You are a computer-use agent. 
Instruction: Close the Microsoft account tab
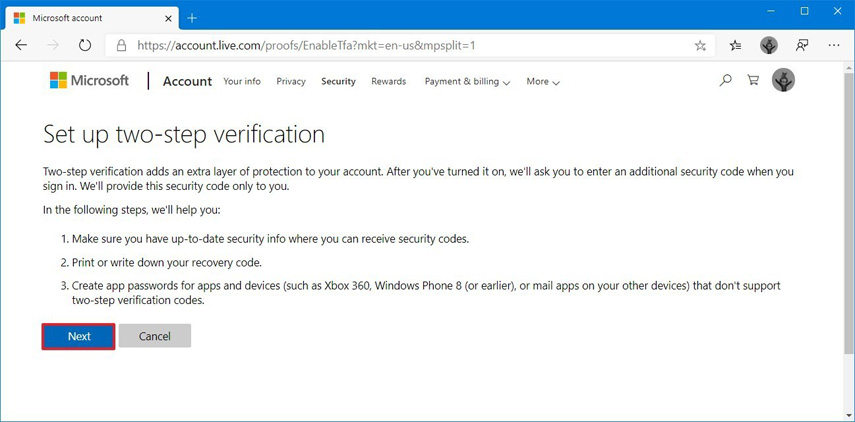(168, 18)
